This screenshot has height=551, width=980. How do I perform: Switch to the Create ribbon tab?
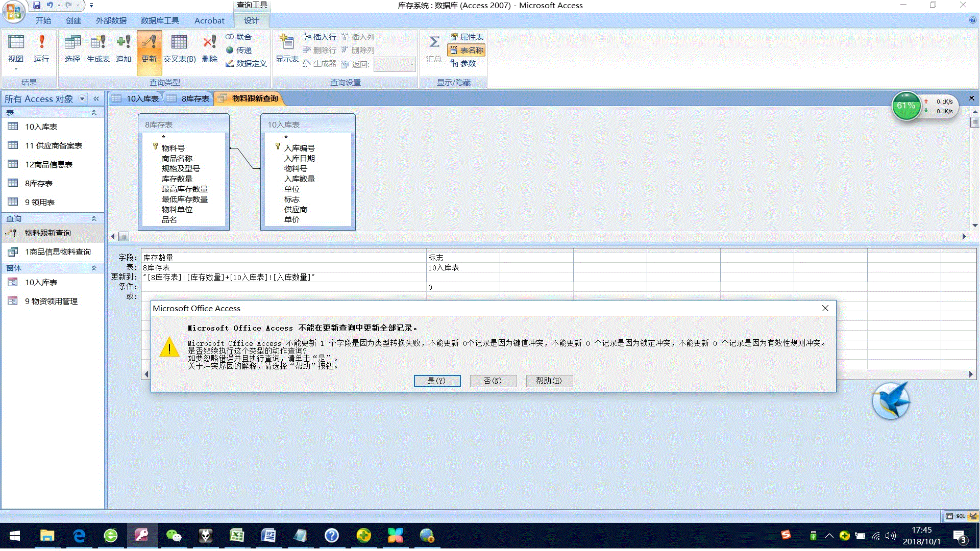[x=73, y=20]
